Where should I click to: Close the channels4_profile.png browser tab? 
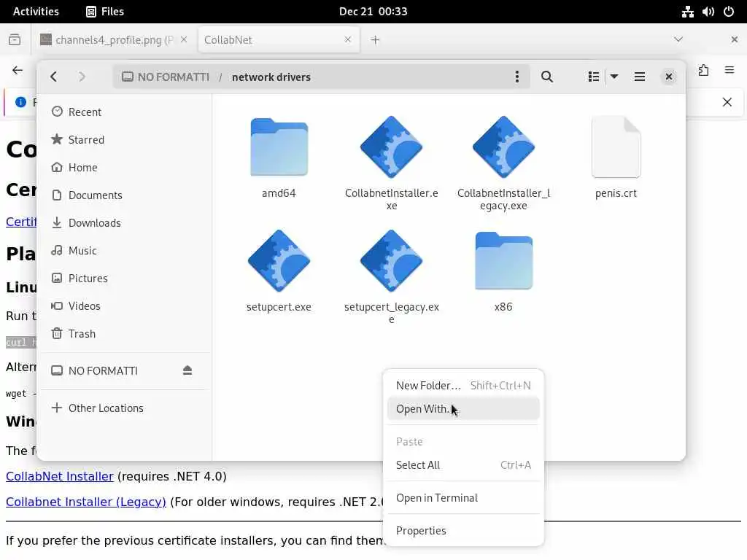pyautogui.click(x=184, y=39)
